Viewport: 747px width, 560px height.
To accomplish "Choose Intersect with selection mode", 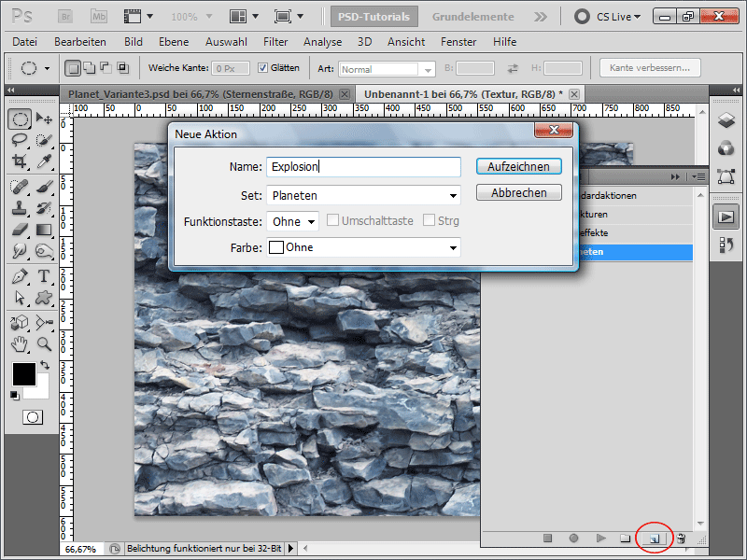I will [123, 68].
